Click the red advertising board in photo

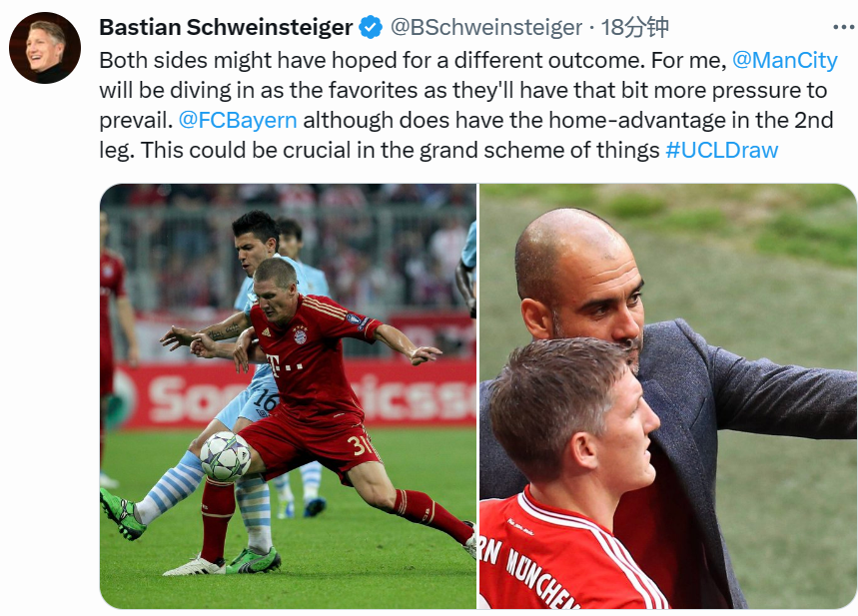point(296,395)
